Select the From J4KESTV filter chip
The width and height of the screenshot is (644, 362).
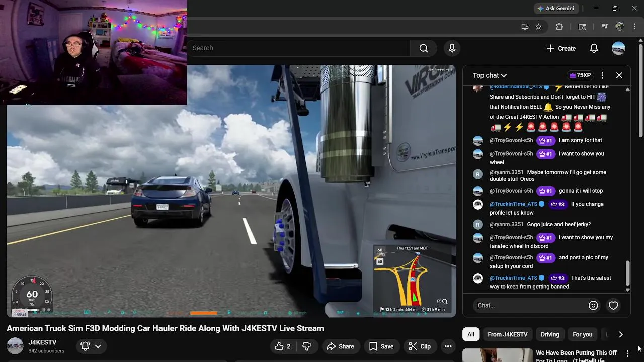click(x=508, y=334)
